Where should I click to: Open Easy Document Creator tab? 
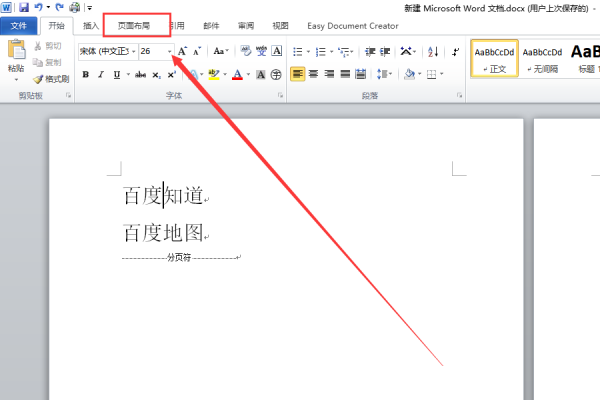[x=353, y=26]
